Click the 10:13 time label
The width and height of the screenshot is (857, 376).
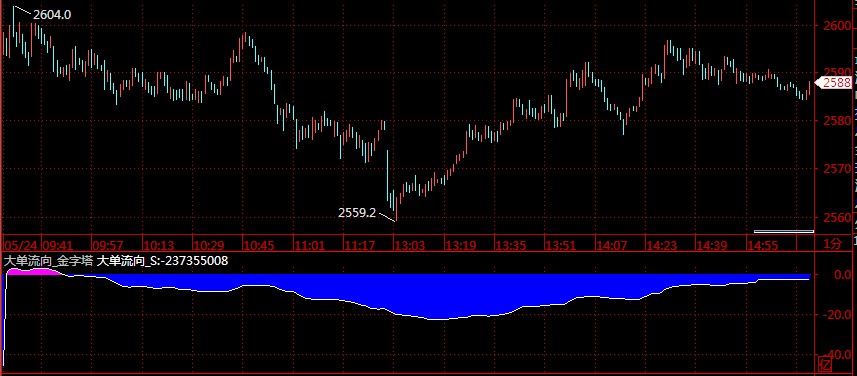(159, 244)
